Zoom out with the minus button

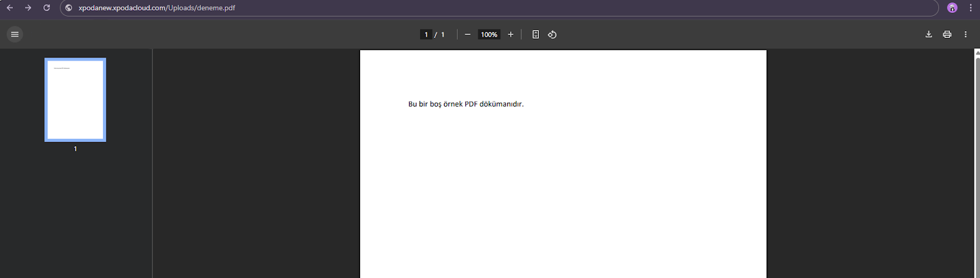click(x=467, y=34)
